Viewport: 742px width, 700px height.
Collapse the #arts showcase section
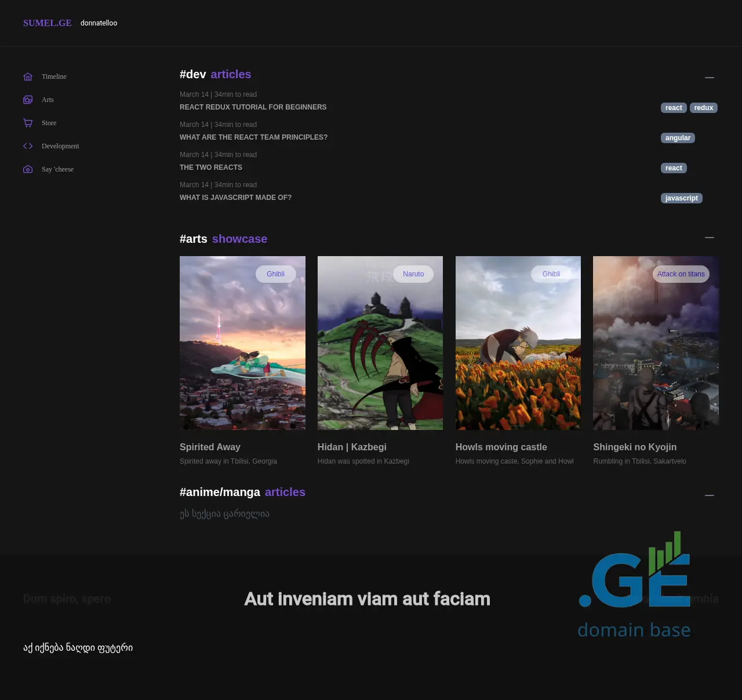[x=709, y=238]
